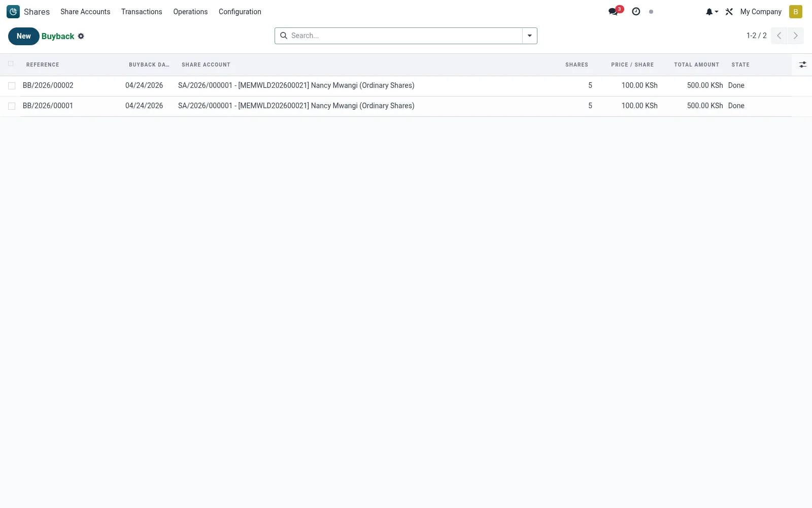
Task: Open the developer tools wrench icon
Action: [729, 12]
